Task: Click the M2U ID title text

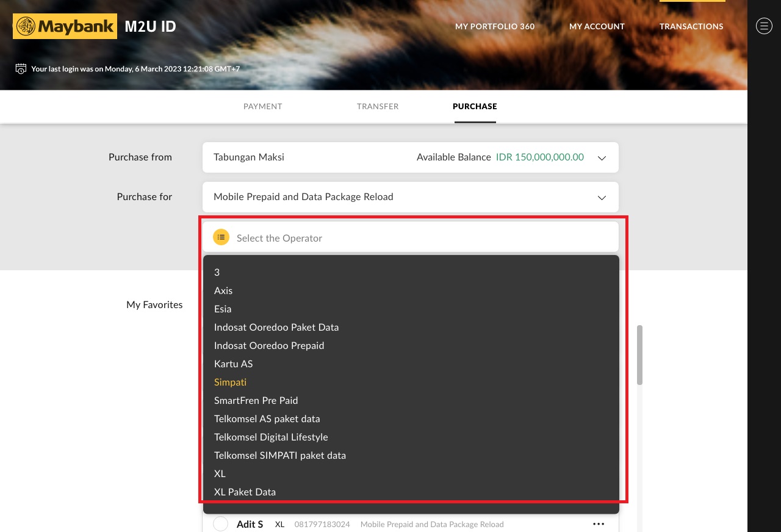Action: [150, 26]
